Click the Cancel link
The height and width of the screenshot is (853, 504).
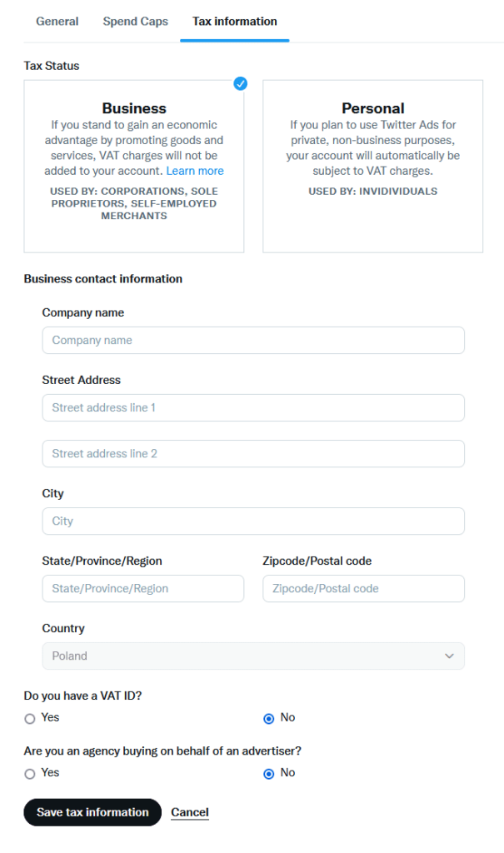[x=190, y=812]
